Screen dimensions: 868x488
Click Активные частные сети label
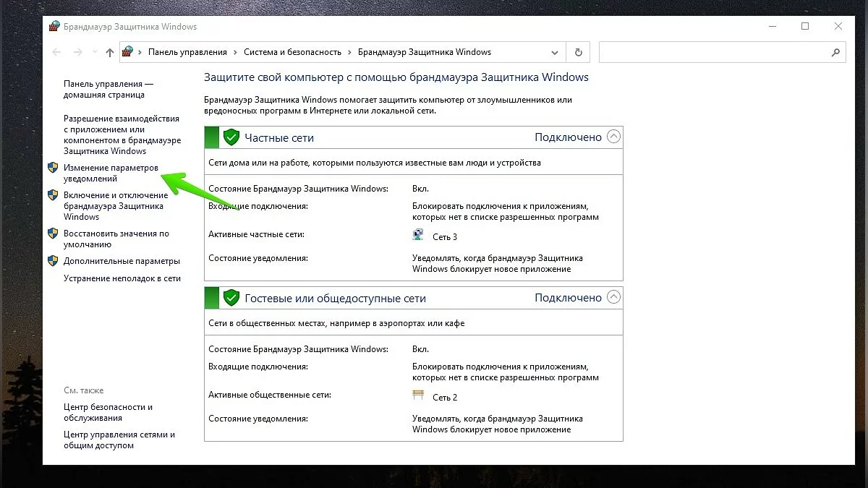(256, 234)
